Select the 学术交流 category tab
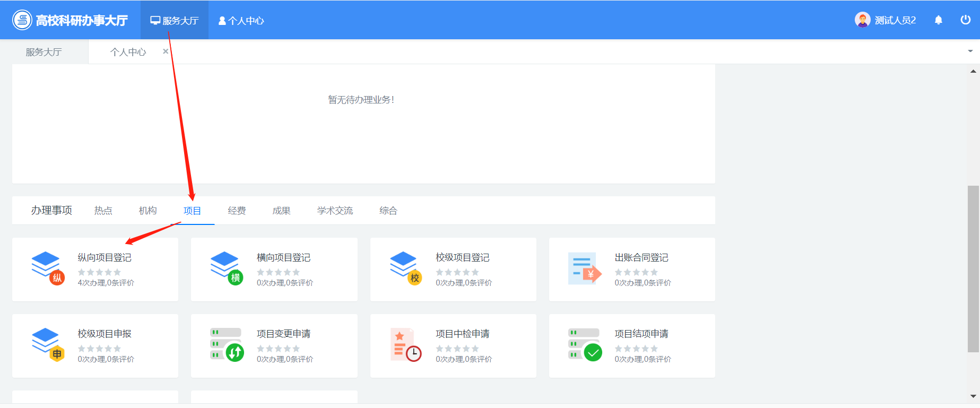 point(335,211)
